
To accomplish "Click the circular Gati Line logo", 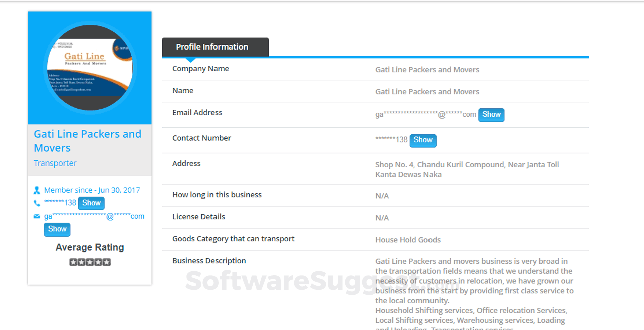I will click(x=89, y=67).
